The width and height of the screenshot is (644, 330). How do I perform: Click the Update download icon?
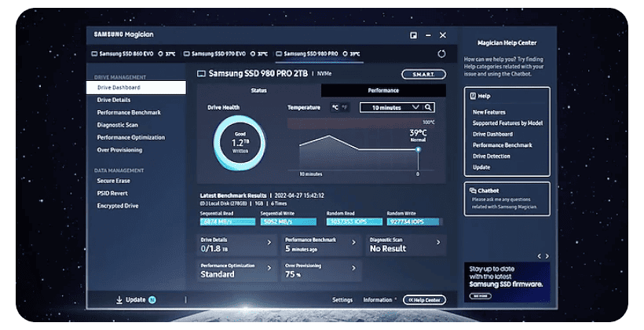[119, 299]
